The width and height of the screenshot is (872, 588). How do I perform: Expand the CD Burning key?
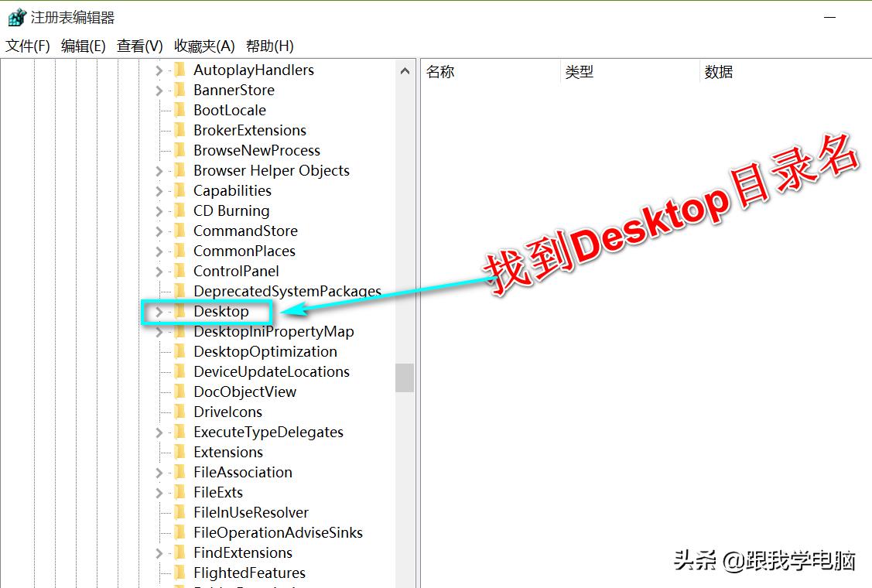[x=159, y=211]
